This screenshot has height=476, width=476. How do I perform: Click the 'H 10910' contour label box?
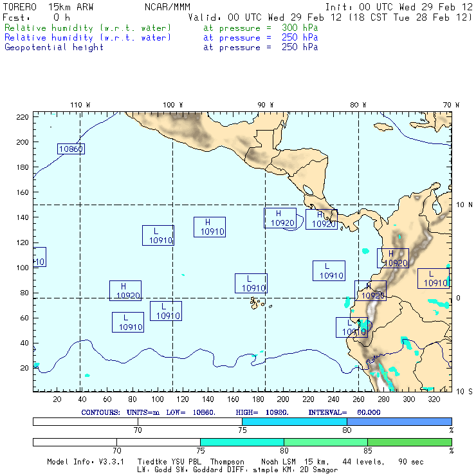coord(210,227)
